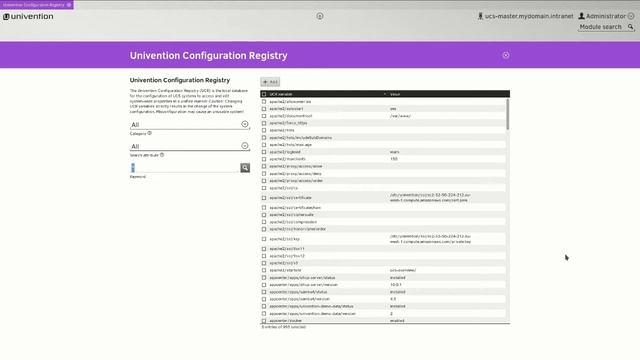The image size is (640, 360).
Task: Sort by the UCR variable column header
Action: tap(281, 94)
